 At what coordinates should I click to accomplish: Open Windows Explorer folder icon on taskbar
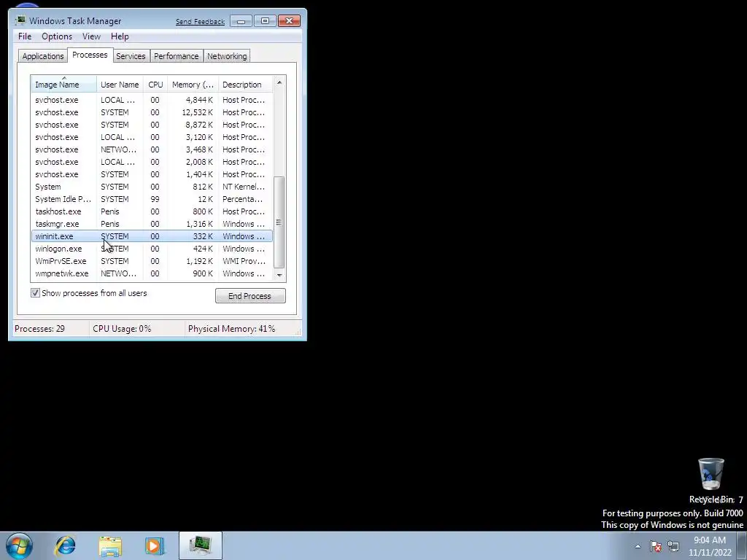(x=110, y=545)
